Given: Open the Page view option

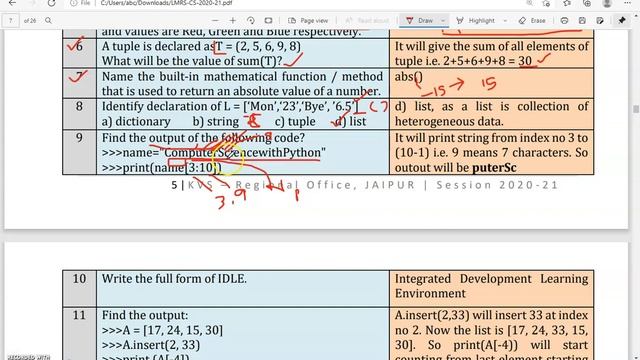Looking at the screenshot, I should point(308,20).
